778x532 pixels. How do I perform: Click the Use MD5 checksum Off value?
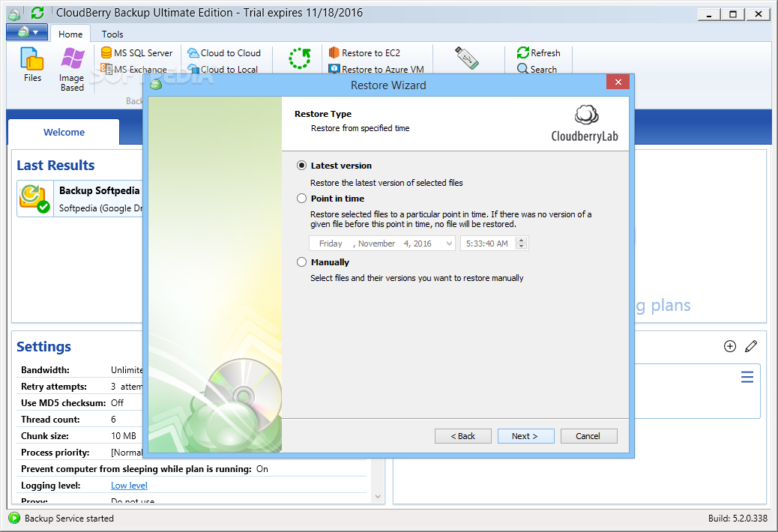[117, 402]
